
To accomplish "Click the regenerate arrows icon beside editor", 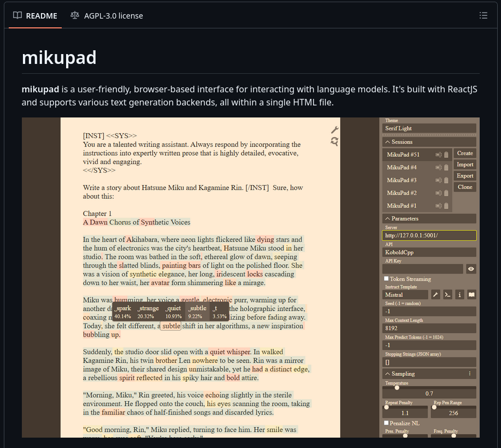I will (334, 142).
